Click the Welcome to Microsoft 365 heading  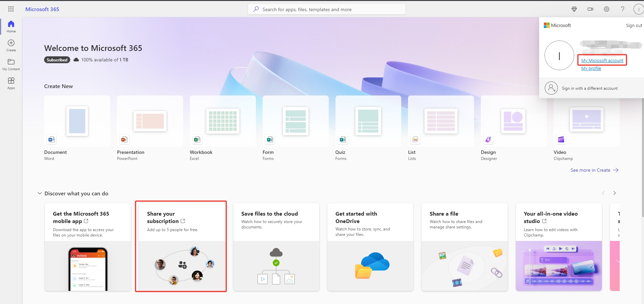pyautogui.click(x=93, y=48)
